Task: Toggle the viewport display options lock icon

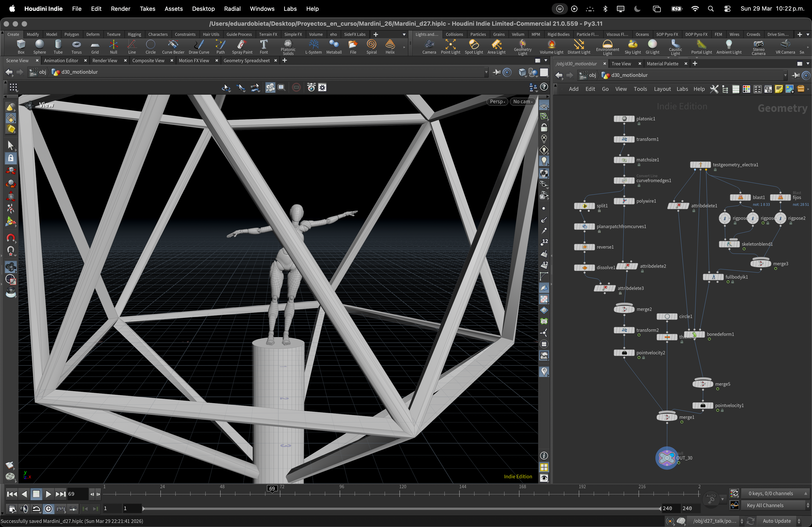Action: coord(544,128)
